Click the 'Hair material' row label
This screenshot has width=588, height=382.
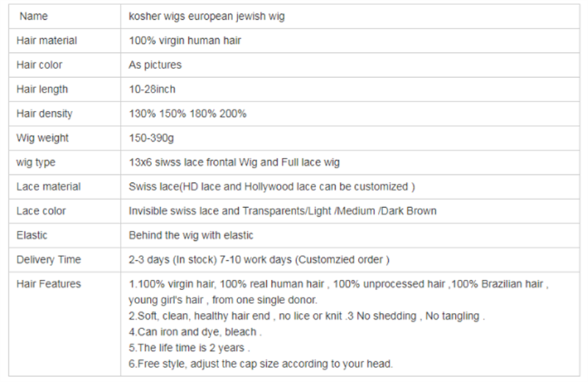pyautogui.click(x=46, y=40)
